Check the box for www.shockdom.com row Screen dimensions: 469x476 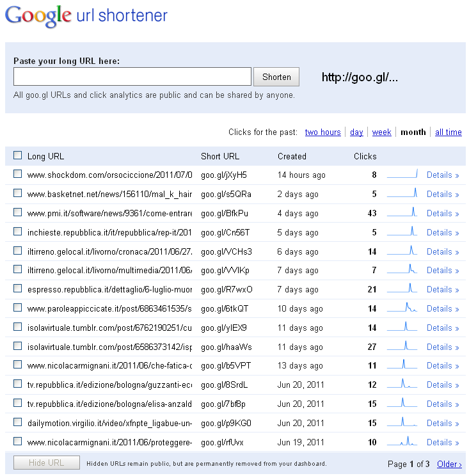pos(18,174)
